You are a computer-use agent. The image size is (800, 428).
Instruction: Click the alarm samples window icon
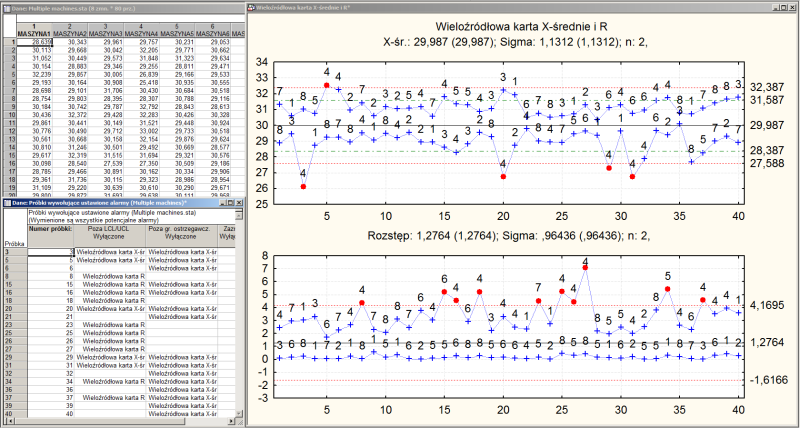(6, 203)
